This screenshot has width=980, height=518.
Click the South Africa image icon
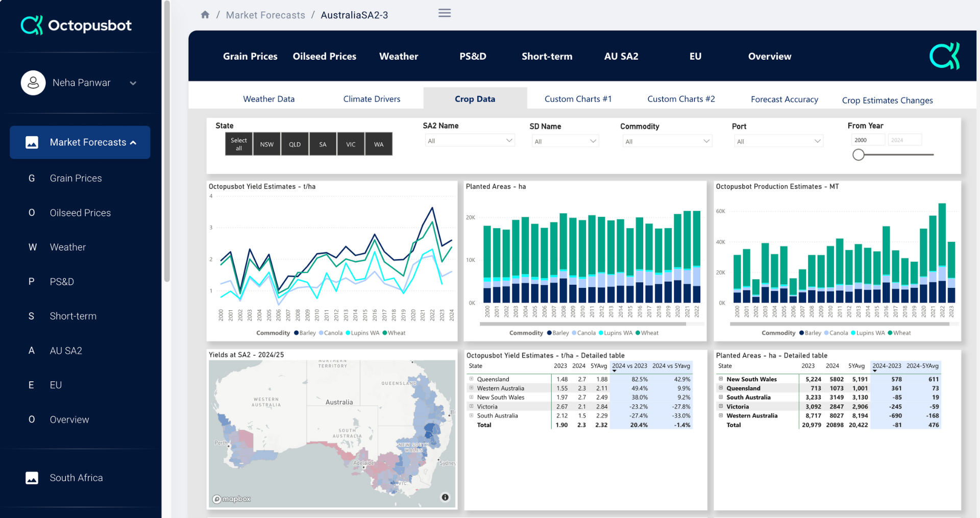pos(32,478)
